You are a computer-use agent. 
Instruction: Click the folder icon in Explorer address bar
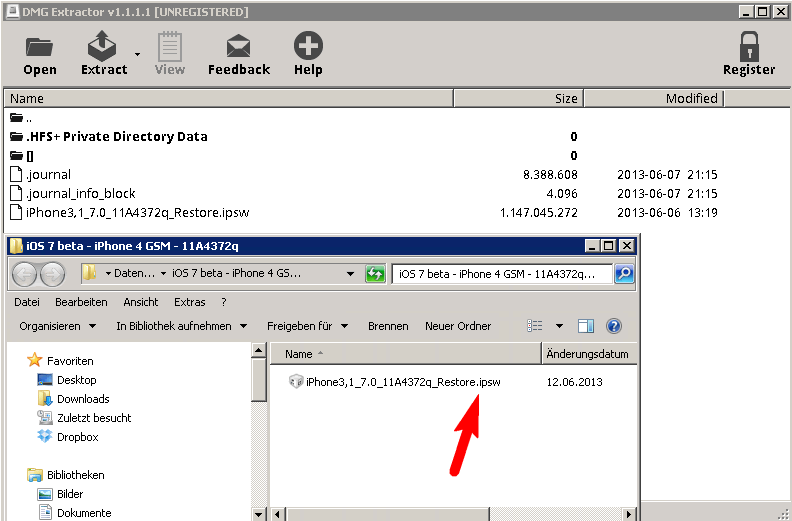89,273
